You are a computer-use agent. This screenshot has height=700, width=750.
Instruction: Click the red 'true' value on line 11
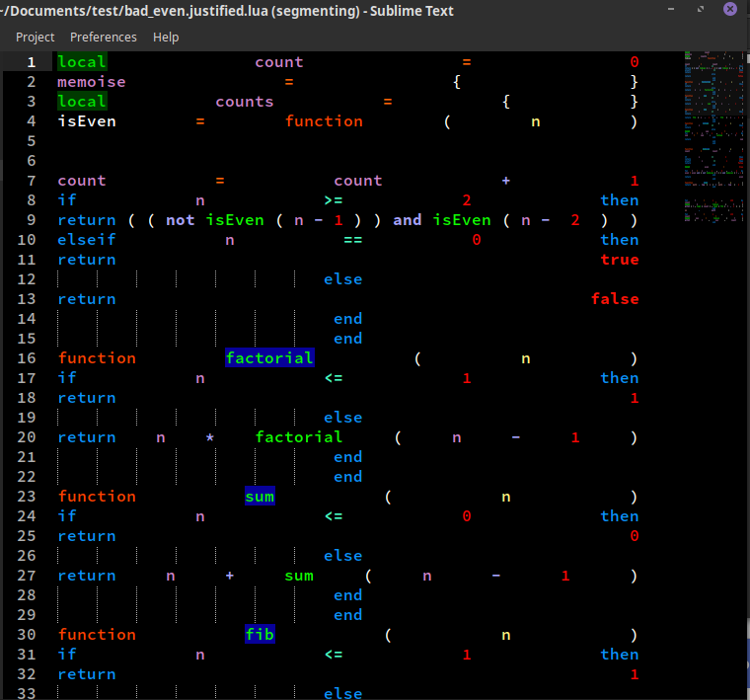(x=620, y=260)
